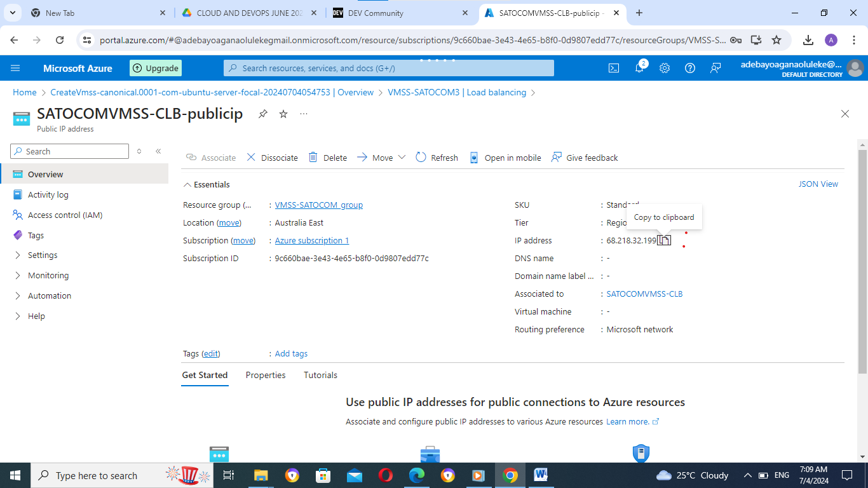Open portal settings gear
The width and height of the screenshot is (868, 488).
pos(665,68)
